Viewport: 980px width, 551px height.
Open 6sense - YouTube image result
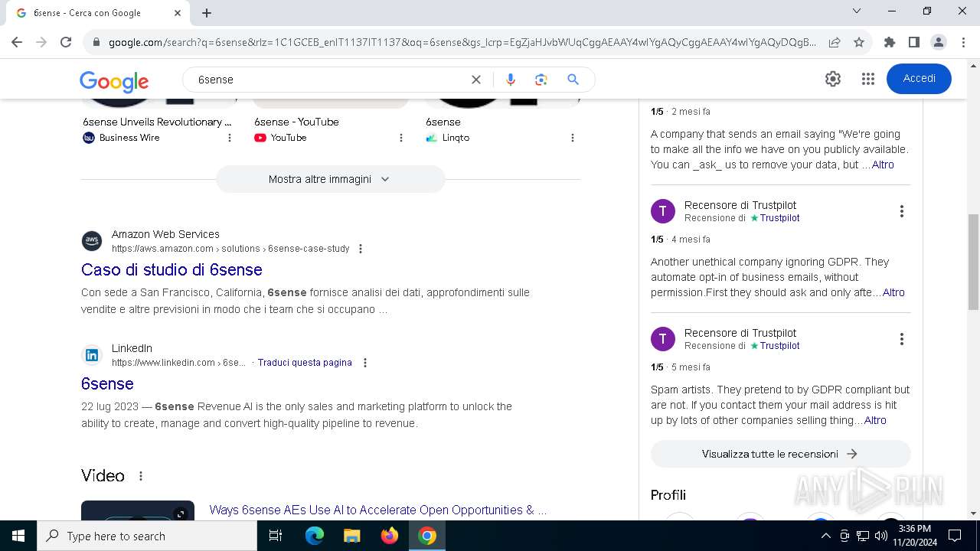point(296,122)
